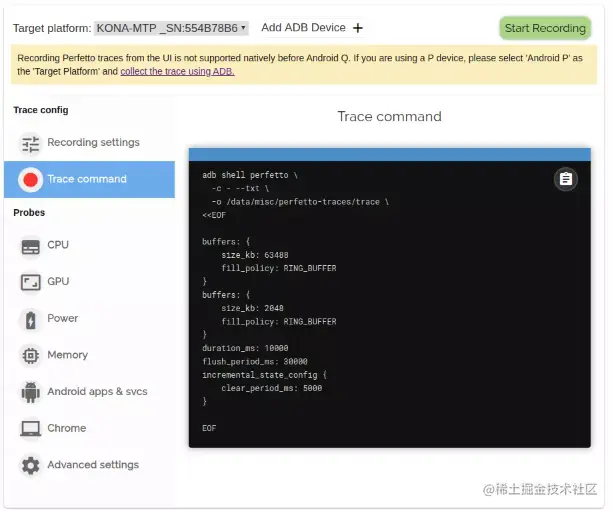
Task: Select Trace command menu item
Action: 89,179
